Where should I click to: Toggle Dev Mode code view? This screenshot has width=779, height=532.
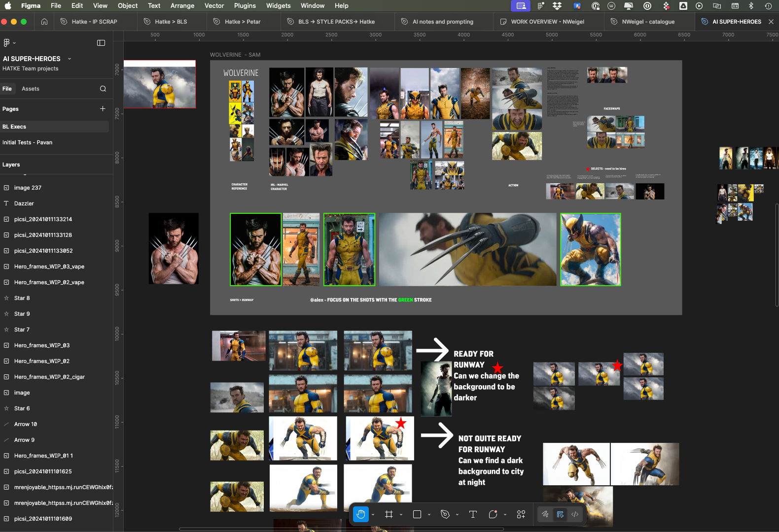coord(575,514)
